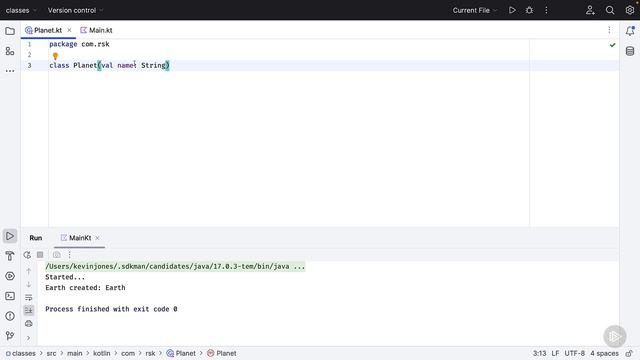
Task: Open Notifications bell
Action: click(x=630, y=31)
